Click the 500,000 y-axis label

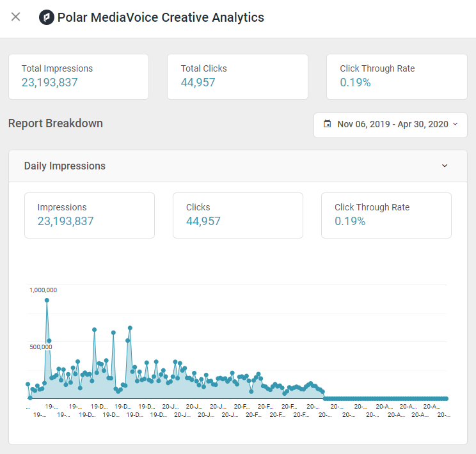tap(41, 347)
